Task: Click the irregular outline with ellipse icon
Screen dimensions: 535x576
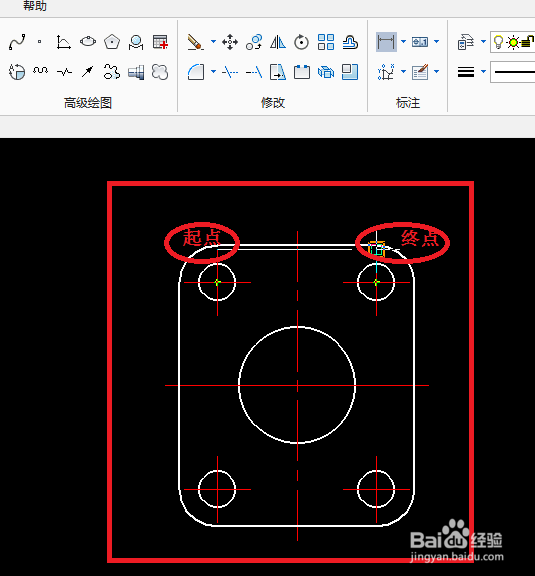Action: click(112, 72)
